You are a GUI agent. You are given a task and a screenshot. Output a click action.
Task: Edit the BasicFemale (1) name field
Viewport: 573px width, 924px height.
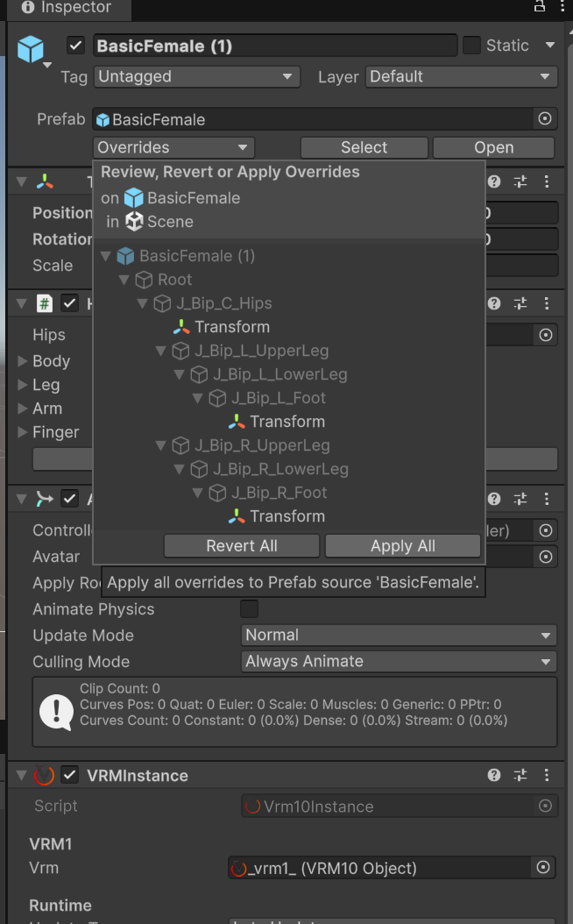[275, 46]
